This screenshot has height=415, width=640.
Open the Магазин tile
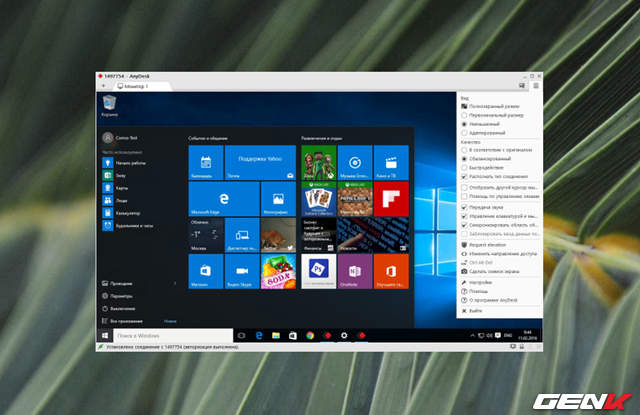(x=206, y=271)
